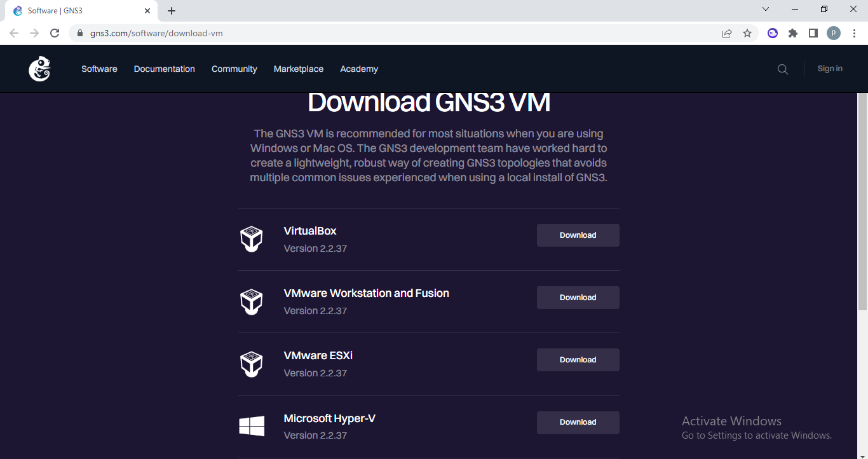Download the Microsoft Hyper-V GNS3 VM
This screenshot has height=459, width=868.
[x=578, y=422]
